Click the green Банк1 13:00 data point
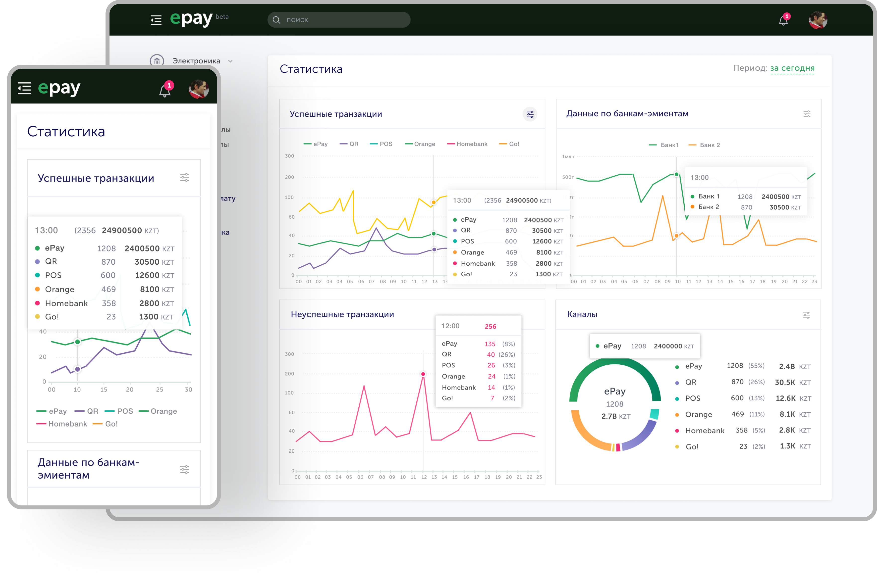This screenshot has width=877, height=588. (677, 174)
